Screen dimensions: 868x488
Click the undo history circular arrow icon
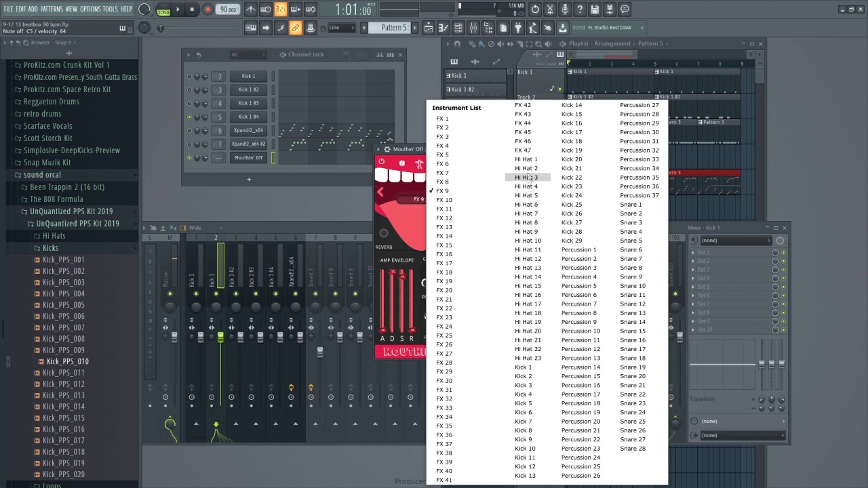pos(535,9)
